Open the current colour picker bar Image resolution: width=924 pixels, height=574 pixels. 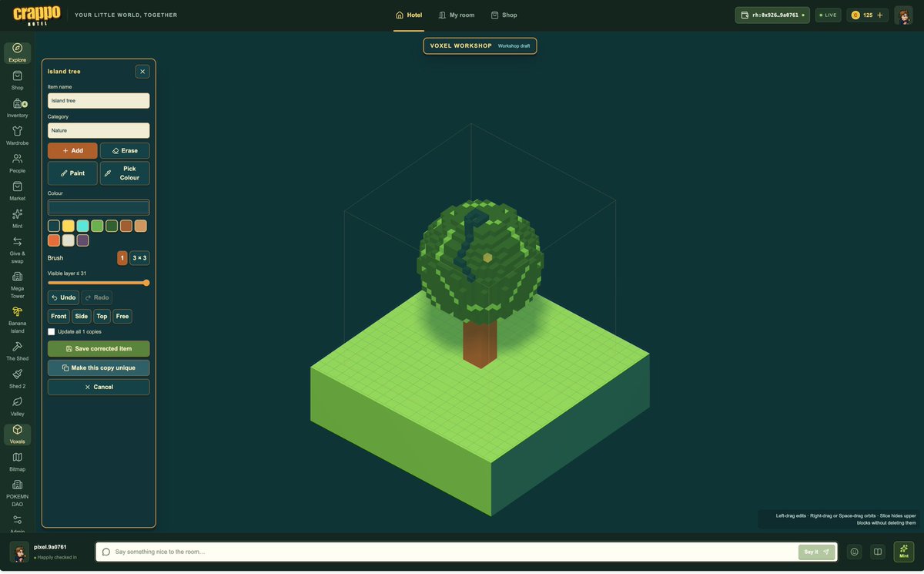point(99,207)
